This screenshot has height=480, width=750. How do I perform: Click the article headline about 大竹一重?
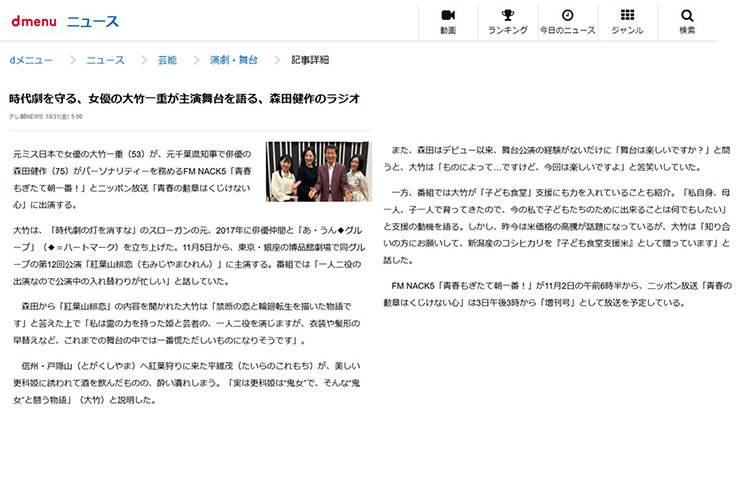[185, 99]
